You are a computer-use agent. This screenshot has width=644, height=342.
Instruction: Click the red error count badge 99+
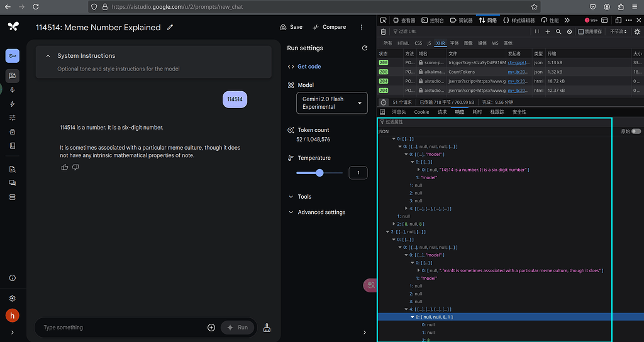(x=591, y=20)
